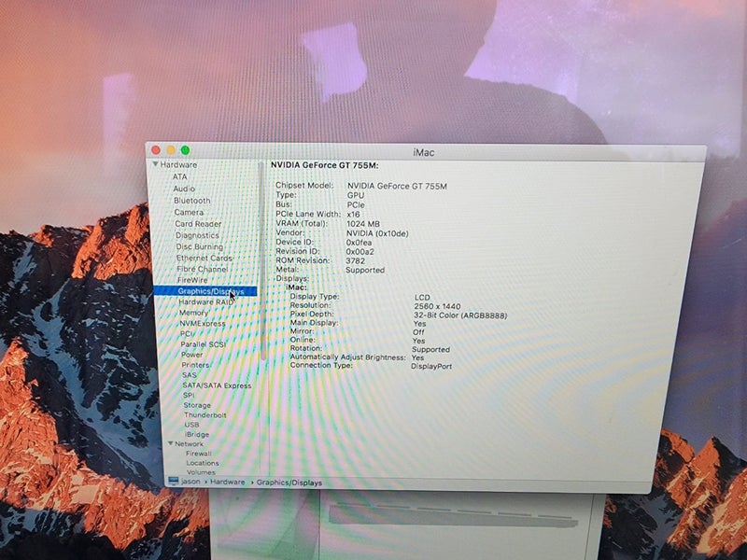Click the Device ID value 0x0fea
747x560 pixels.
(x=359, y=243)
